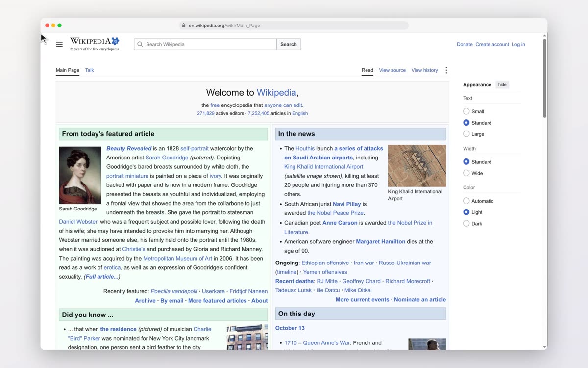Image resolution: width=588 pixels, height=368 pixels.
Task: Open the October 13 date link
Action: click(x=290, y=328)
